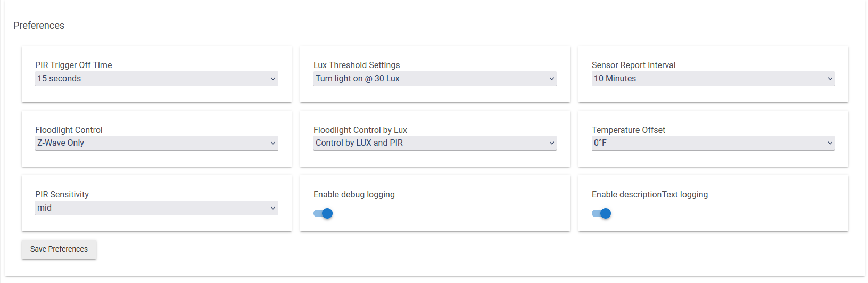Open the Temperature Offset dropdown
This screenshot has width=868, height=283.
coord(713,143)
